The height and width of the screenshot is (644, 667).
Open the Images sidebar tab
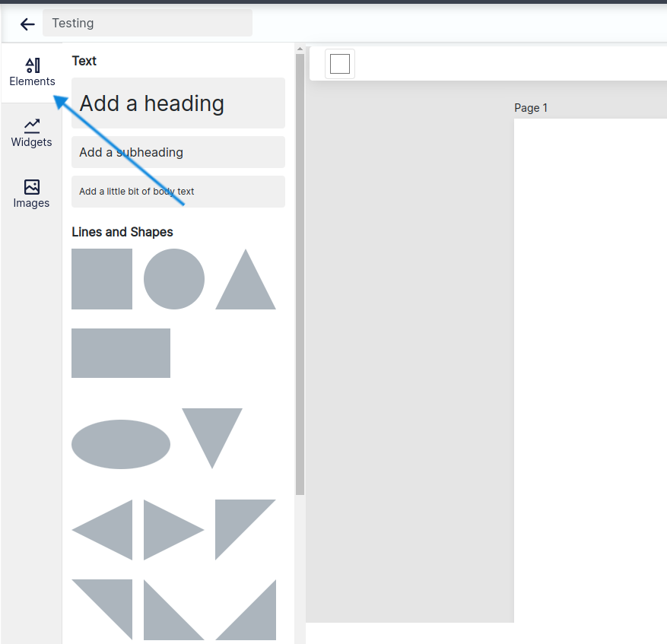pyautogui.click(x=31, y=194)
